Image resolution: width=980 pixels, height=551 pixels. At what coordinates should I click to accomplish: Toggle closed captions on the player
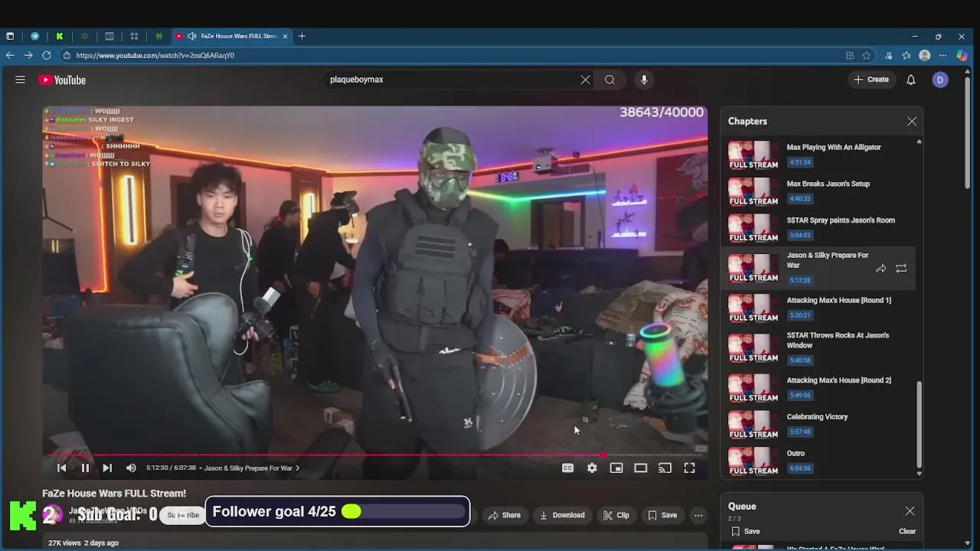567,468
